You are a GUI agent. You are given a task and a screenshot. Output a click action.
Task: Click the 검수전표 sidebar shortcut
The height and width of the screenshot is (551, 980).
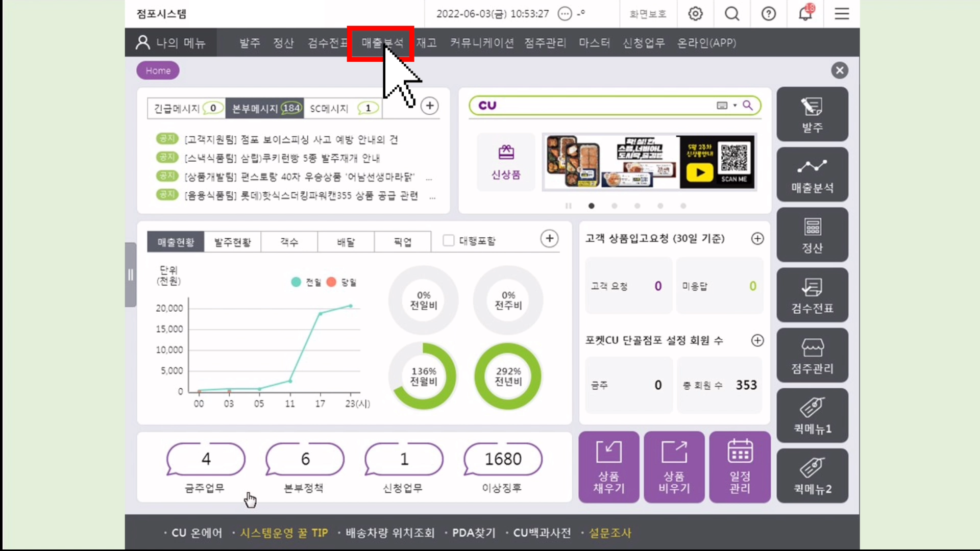pos(812,295)
